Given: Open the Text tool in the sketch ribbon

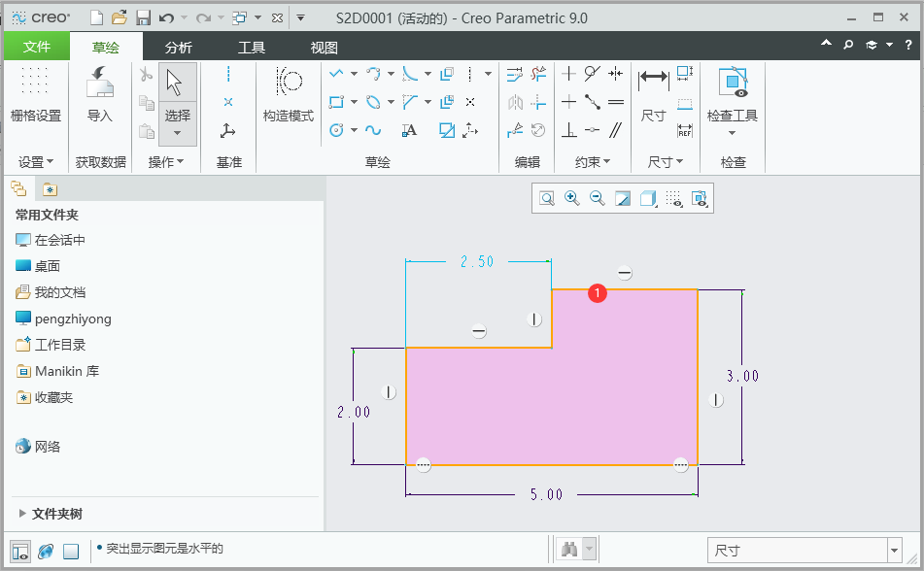Looking at the screenshot, I should [408, 130].
